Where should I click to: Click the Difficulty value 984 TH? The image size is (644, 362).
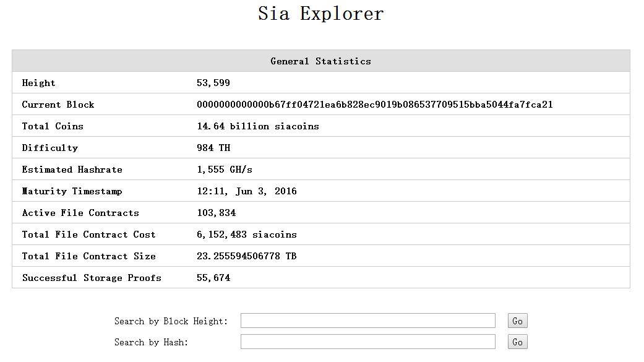tap(213, 148)
